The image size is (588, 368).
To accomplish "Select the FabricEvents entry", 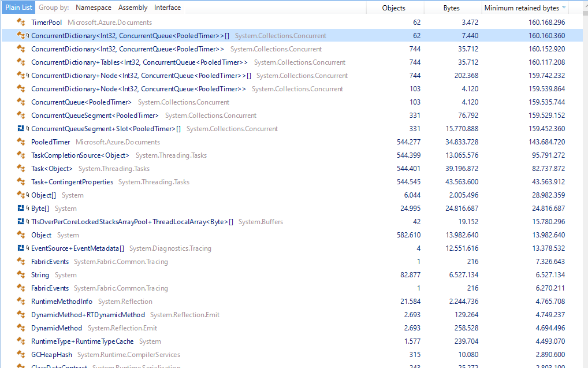I will (50, 261).
